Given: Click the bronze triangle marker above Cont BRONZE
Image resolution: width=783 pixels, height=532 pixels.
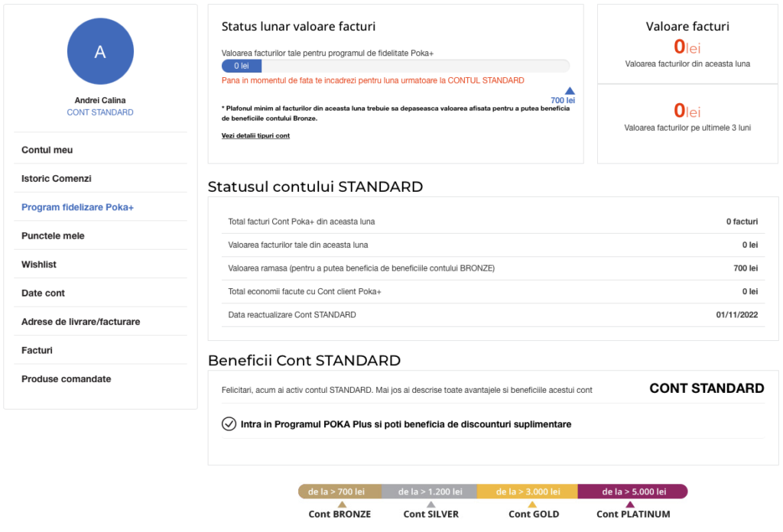Looking at the screenshot, I should pos(342,504).
